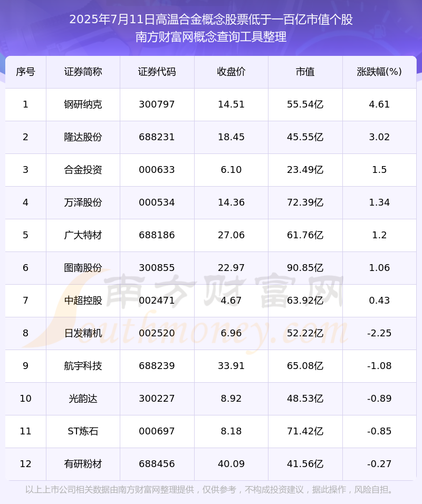Select stock code 002471

(157, 301)
